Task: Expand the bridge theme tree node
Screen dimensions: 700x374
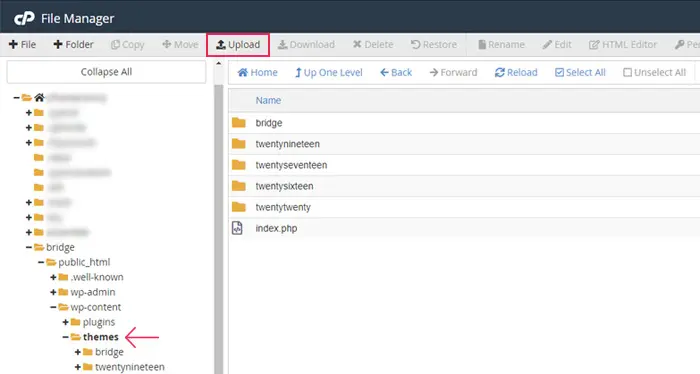Action: (x=78, y=352)
